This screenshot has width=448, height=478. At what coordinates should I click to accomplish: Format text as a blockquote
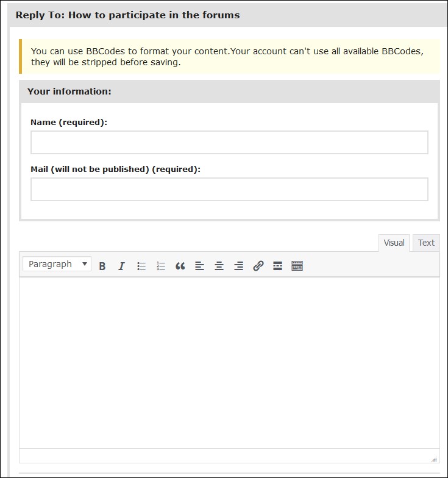pos(180,266)
